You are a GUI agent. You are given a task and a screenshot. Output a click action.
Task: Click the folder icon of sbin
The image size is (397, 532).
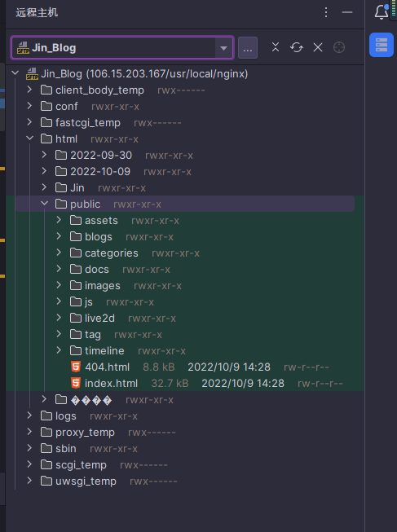(46, 448)
